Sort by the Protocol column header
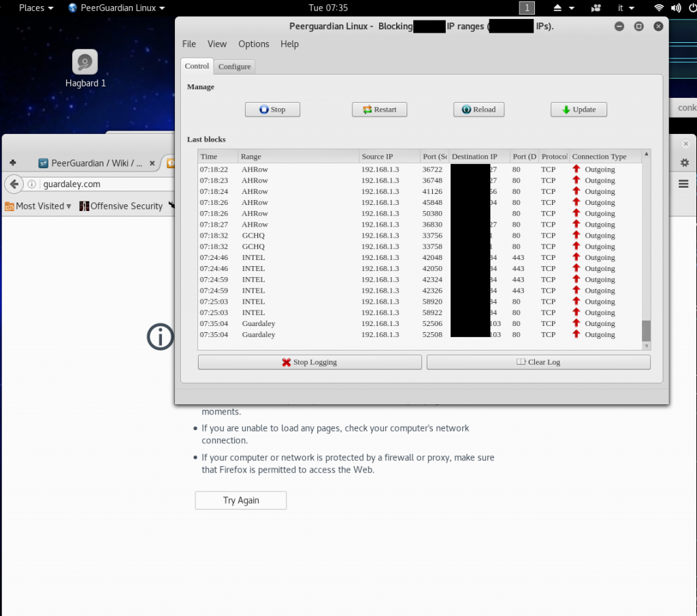The width and height of the screenshot is (697, 616). (x=554, y=157)
